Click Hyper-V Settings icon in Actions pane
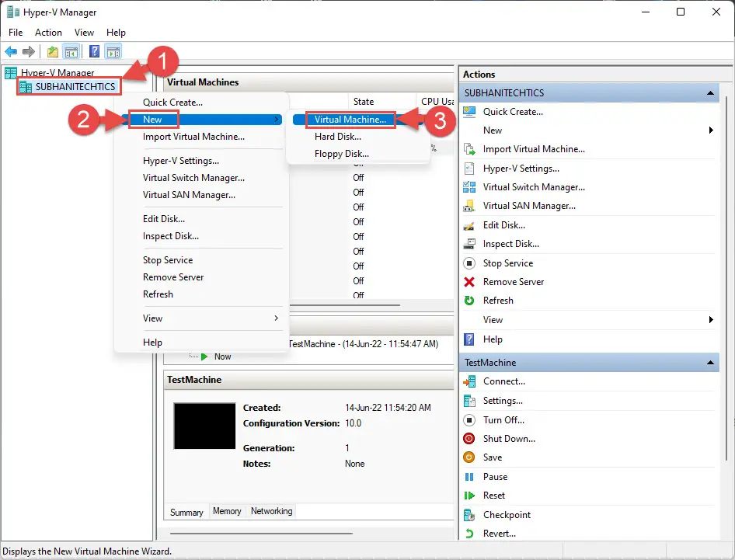 469,169
